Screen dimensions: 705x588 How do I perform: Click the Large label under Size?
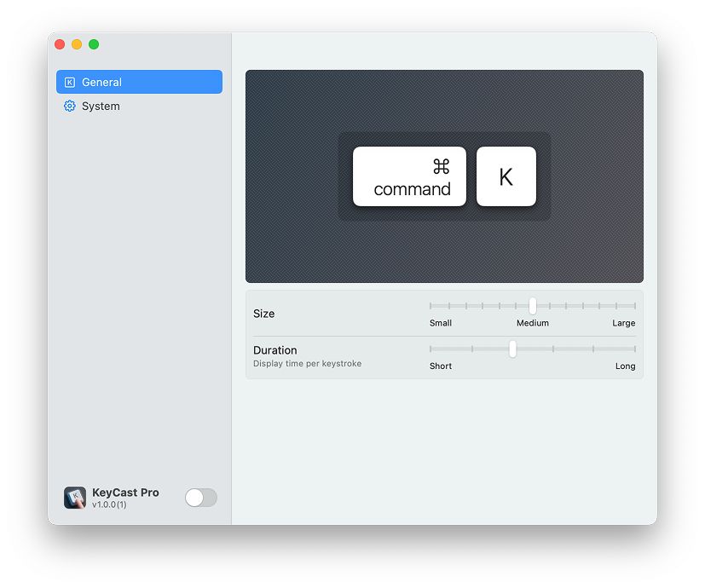[623, 323]
